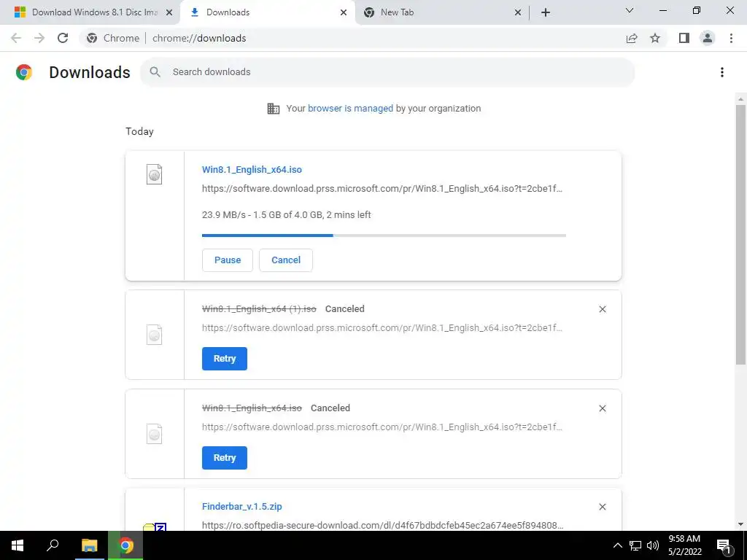Screen dimensions: 747x560
Task: Click the page vertical scrollbar thumb
Action: pos(740,235)
